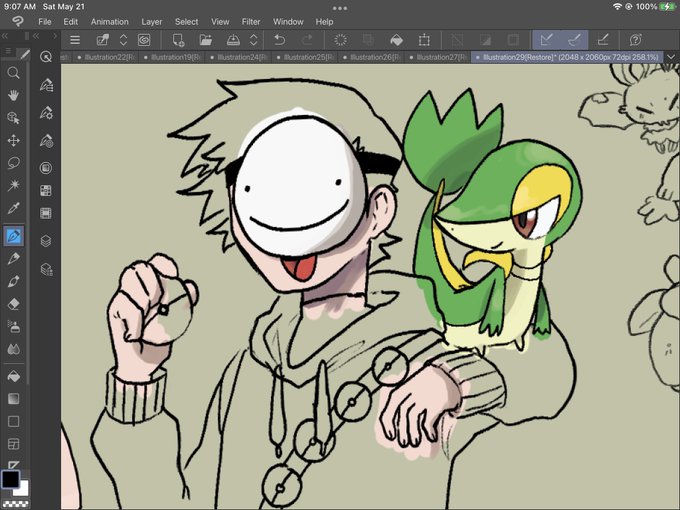Select the Figure rectangle tool
The height and width of the screenshot is (510, 680).
(x=13, y=421)
